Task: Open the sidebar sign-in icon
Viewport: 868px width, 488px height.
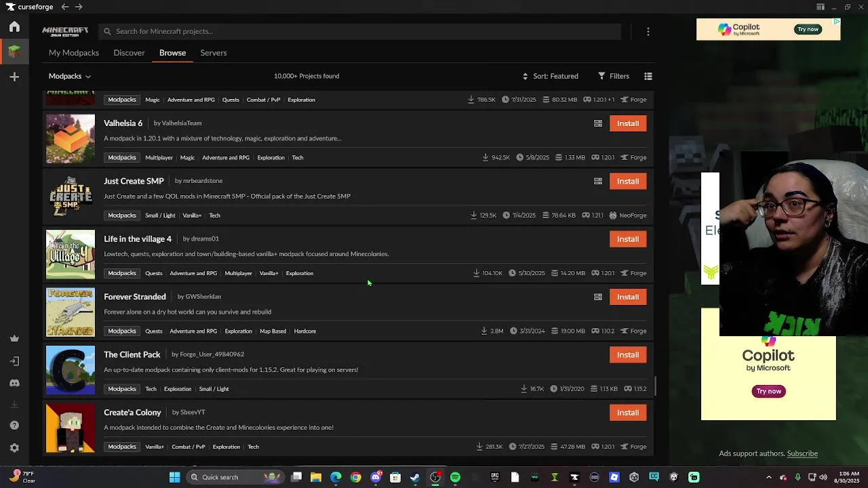Action: tap(14, 361)
